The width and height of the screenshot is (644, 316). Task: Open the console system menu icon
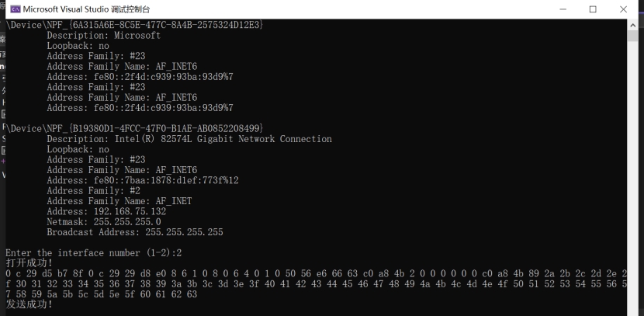click(15, 9)
